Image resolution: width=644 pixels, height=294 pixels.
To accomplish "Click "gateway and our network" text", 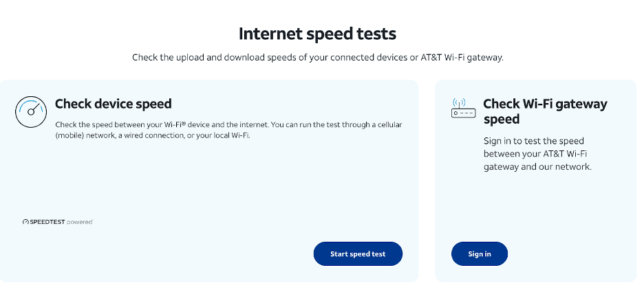I will point(537,167).
